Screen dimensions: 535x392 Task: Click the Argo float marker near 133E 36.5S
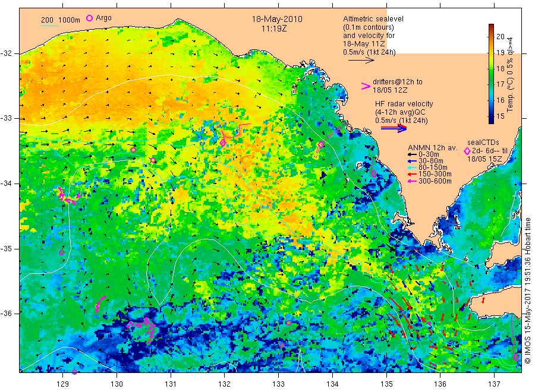coord(282,345)
